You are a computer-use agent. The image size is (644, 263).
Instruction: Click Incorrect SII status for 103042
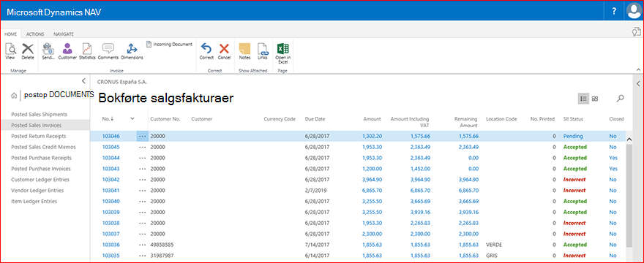click(574, 180)
